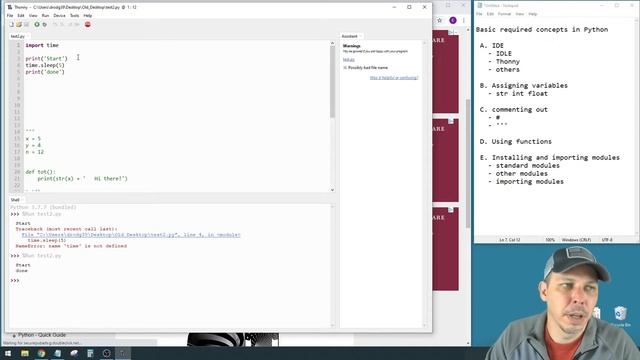The height and width of the screenshot is (360, 640).
Task: Open Notepad Edit menu
Action: pyautogui.click(x=490, y=14)
